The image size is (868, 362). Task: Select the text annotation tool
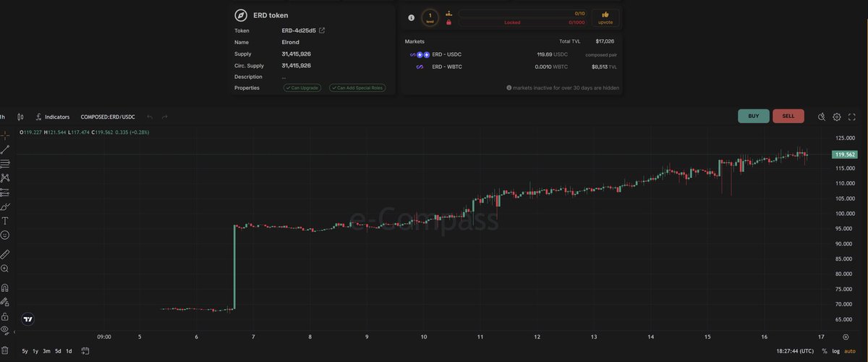point(4,221)
